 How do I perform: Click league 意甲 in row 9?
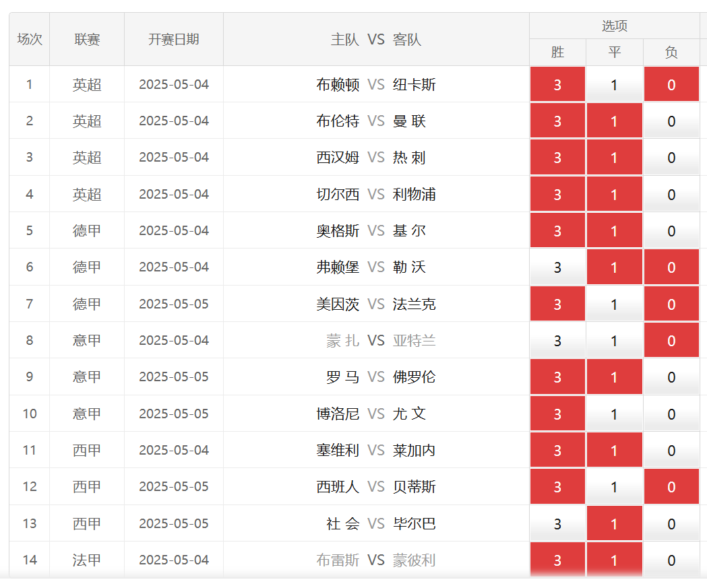tap(86, 377)
